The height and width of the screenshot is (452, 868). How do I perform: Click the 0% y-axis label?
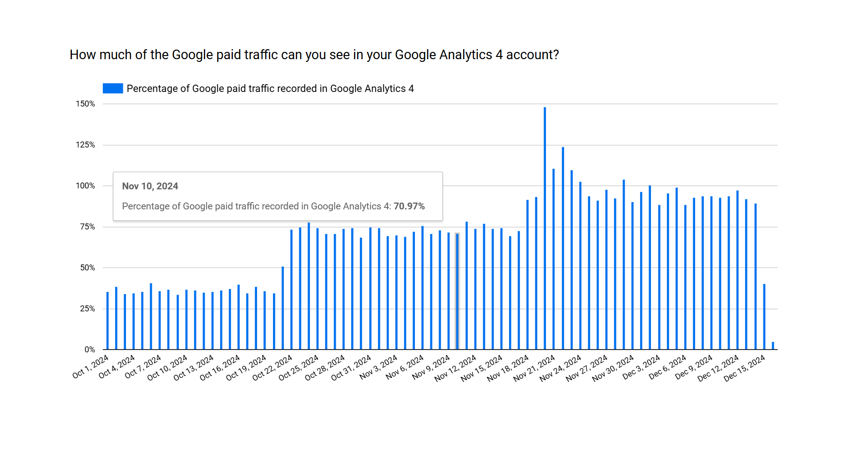[90, 350]
